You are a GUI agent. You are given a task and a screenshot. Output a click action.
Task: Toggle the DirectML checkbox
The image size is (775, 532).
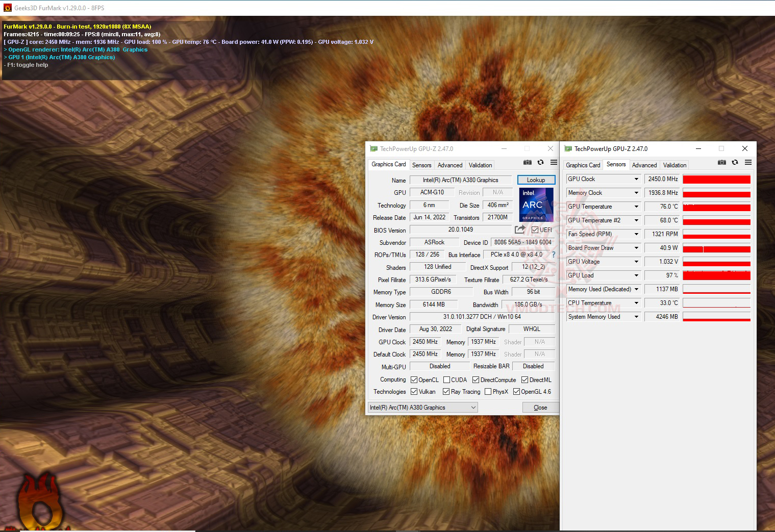(524, 380)
